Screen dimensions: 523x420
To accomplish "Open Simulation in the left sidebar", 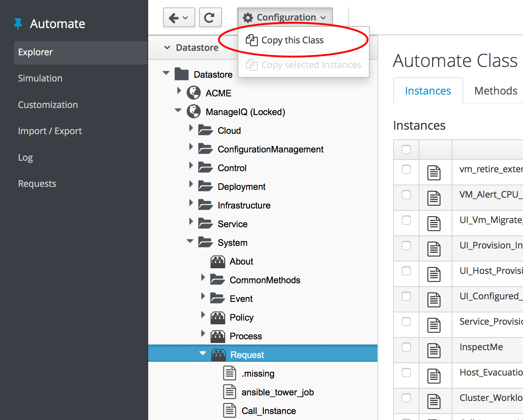I will coord(40,78).
